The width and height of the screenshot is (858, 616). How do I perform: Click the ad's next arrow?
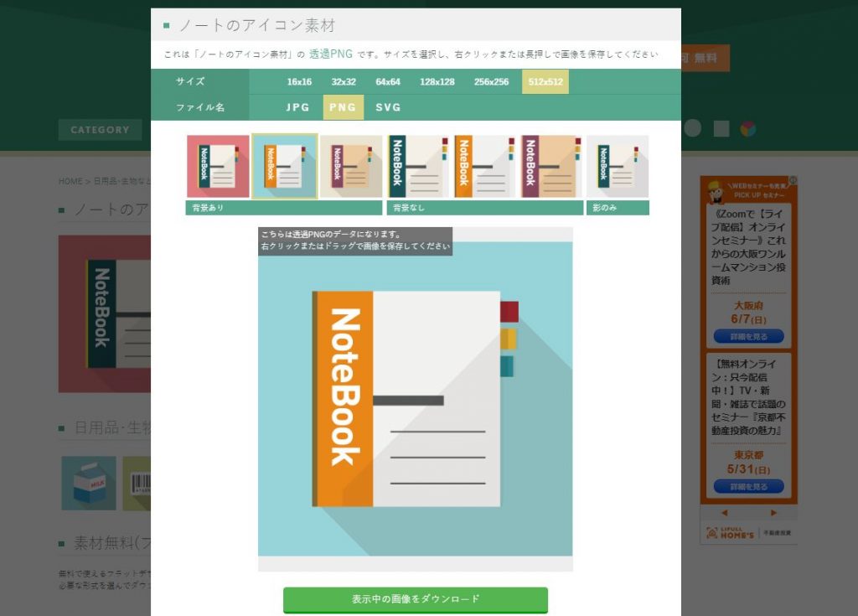tap(773, 513)
